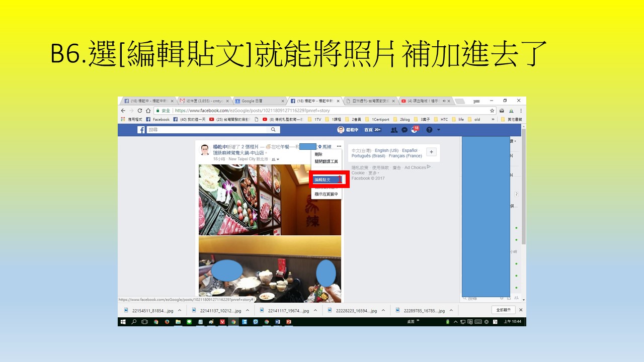Click the Facebook logo in the blue header
The image size is (644, 362).
[x=141, y=130]
